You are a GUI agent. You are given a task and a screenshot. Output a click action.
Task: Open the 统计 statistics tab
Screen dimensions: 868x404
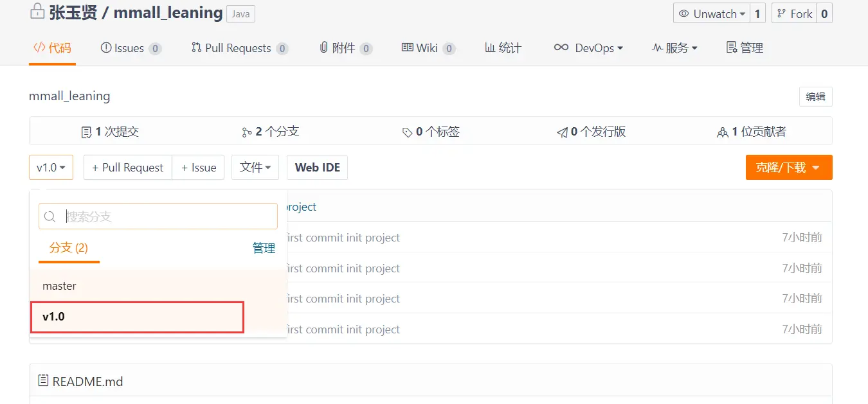pos(503,48)
